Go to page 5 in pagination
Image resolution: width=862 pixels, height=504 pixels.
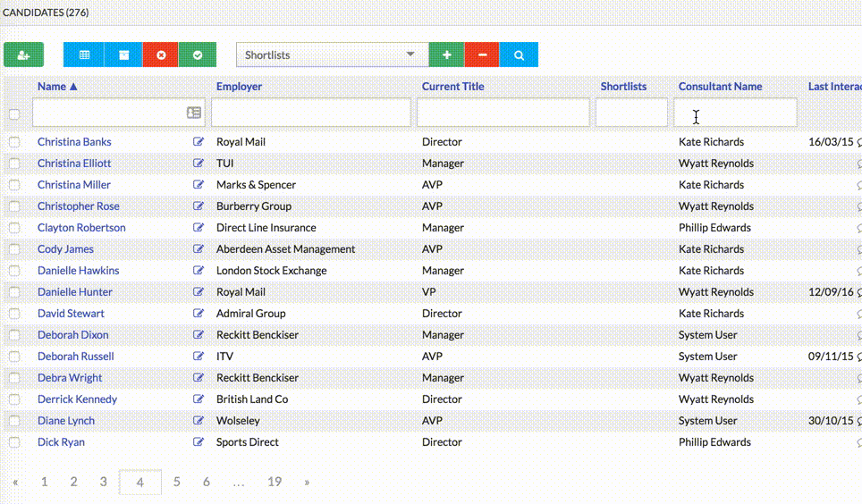(x=177, y=482)
